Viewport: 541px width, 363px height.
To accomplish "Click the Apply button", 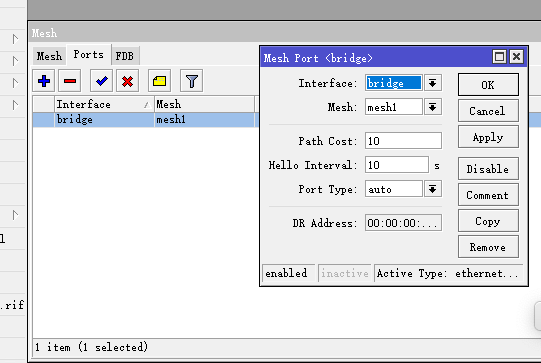I will click(x=488, y=137).
